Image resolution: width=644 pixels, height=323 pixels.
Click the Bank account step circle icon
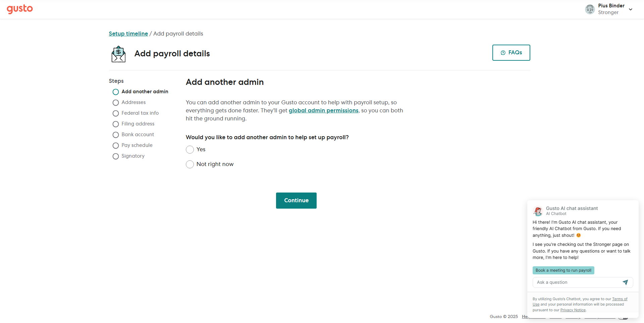(x=116, y=135)
